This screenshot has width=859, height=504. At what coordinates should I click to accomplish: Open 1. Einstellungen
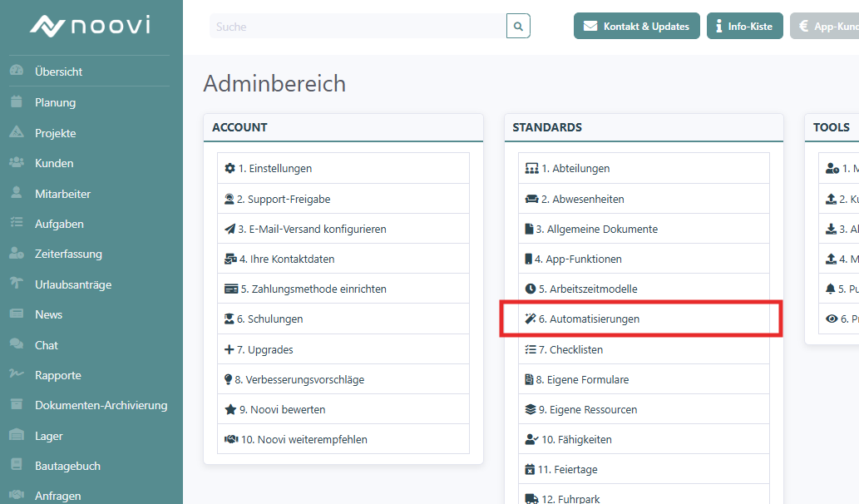point(343,168)
